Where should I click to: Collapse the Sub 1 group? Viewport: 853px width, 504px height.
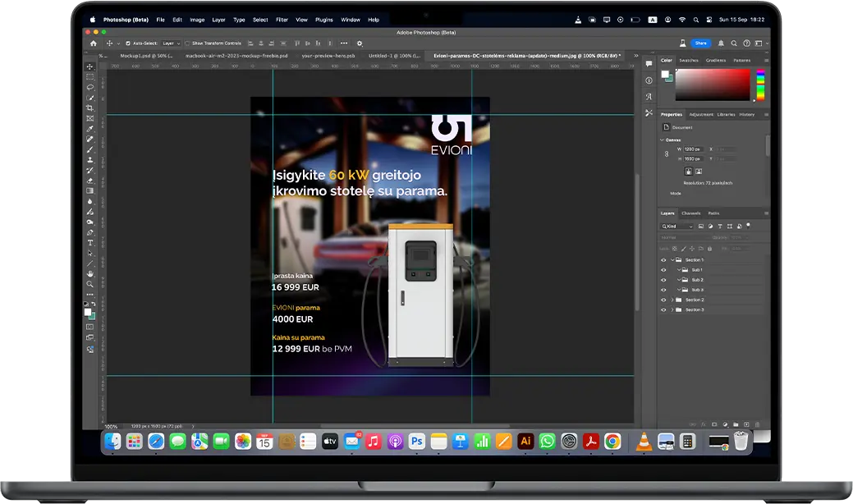pos(679,270)
